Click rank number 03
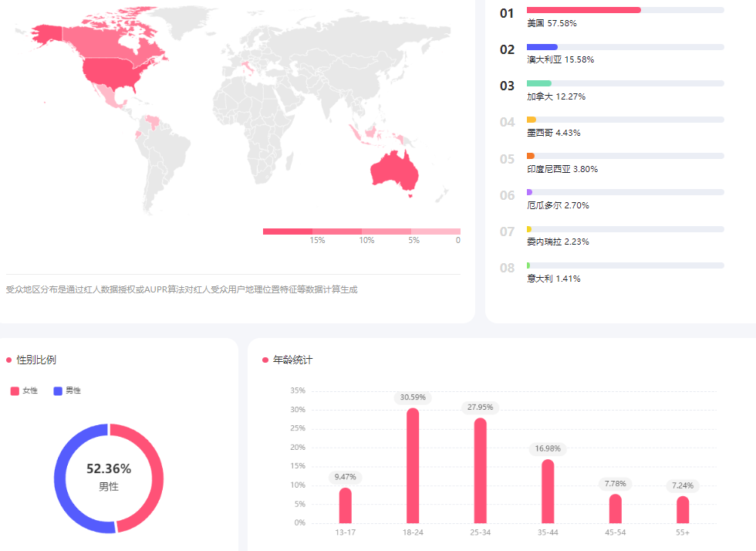756x551 pixels. (507, 86)
